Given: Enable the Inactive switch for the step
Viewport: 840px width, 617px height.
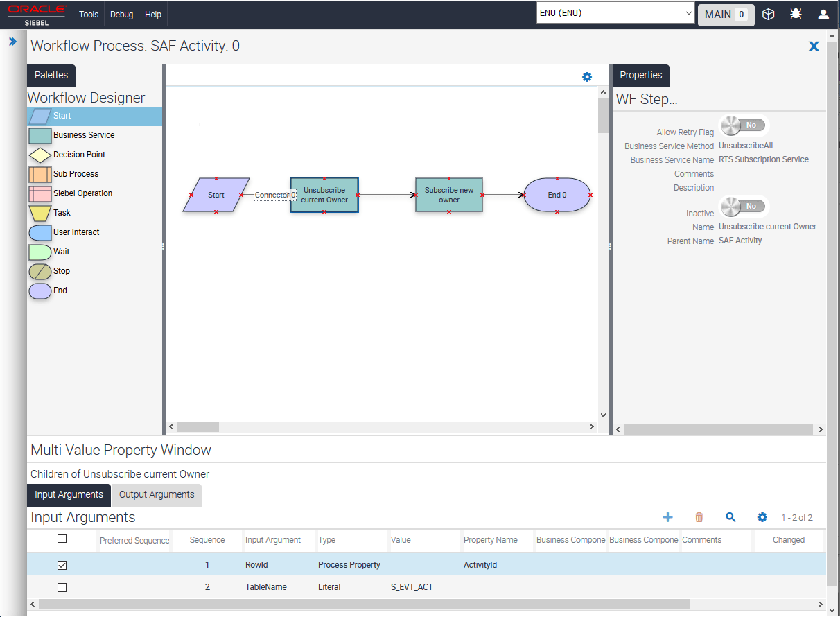Looking at the screenshot, I should click(743, 206).
